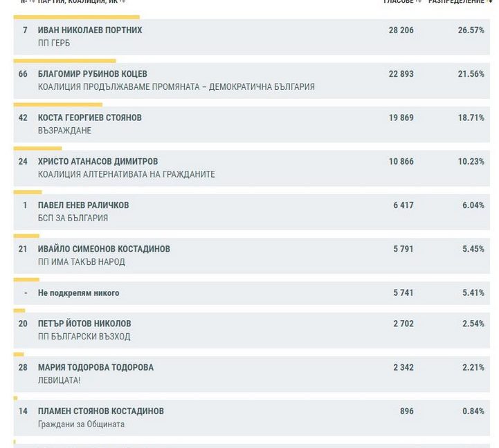Viewport: 499px width, 448px height.
Task: Click party label ПП БЪЛГАРСКИ ВЪЗХОД
Action: tap(84, 337)
